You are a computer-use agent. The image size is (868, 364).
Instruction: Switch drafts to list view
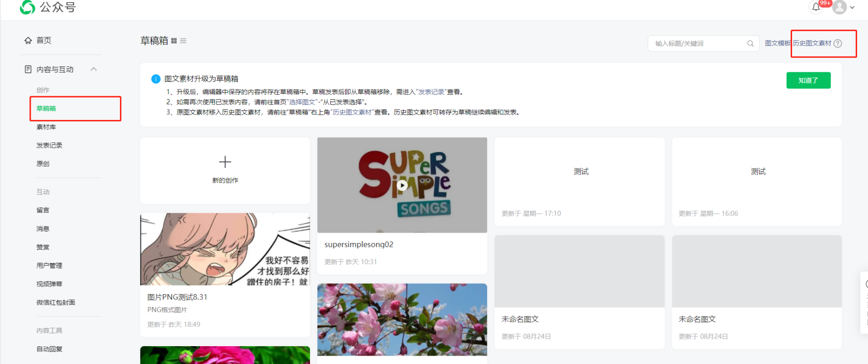183,41
